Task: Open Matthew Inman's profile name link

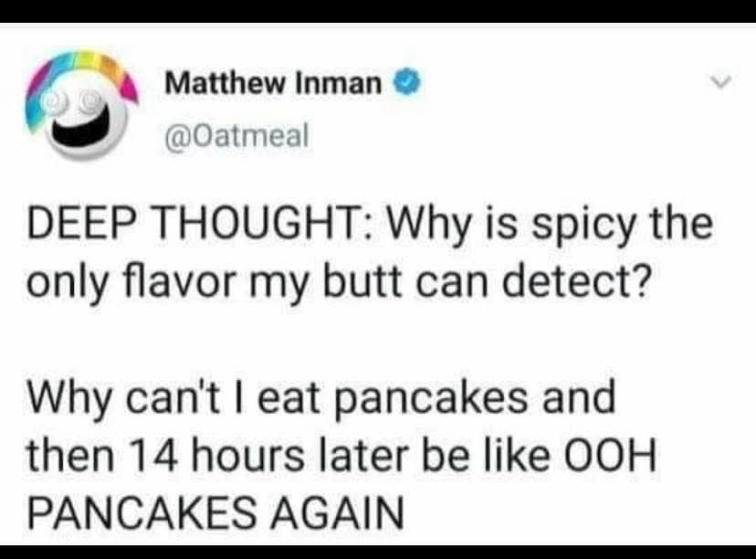Action: (273, 84)
